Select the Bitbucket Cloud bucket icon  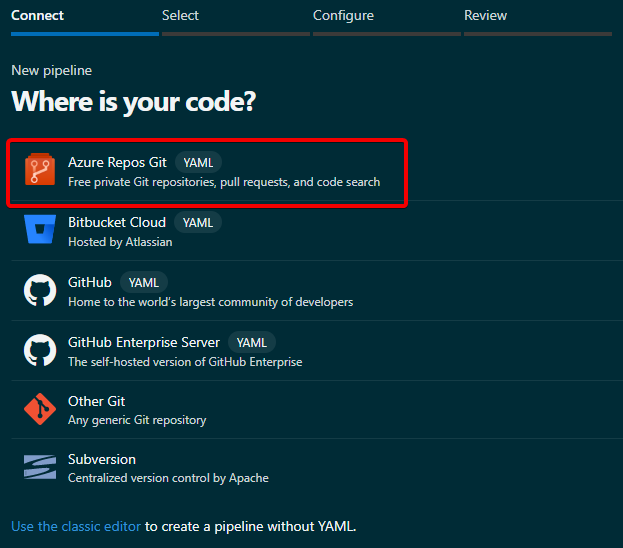[40, 231]
